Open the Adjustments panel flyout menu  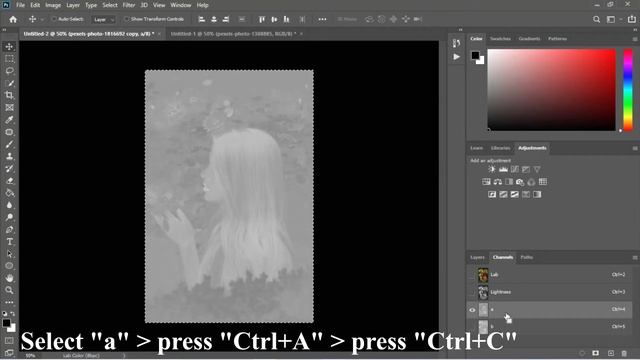pos(635,149)
